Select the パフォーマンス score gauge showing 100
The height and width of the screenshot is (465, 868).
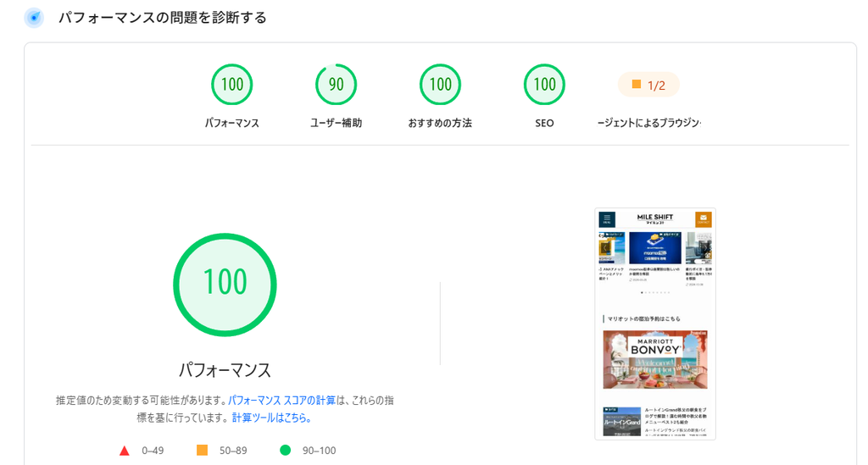click(x=232, y=85)
